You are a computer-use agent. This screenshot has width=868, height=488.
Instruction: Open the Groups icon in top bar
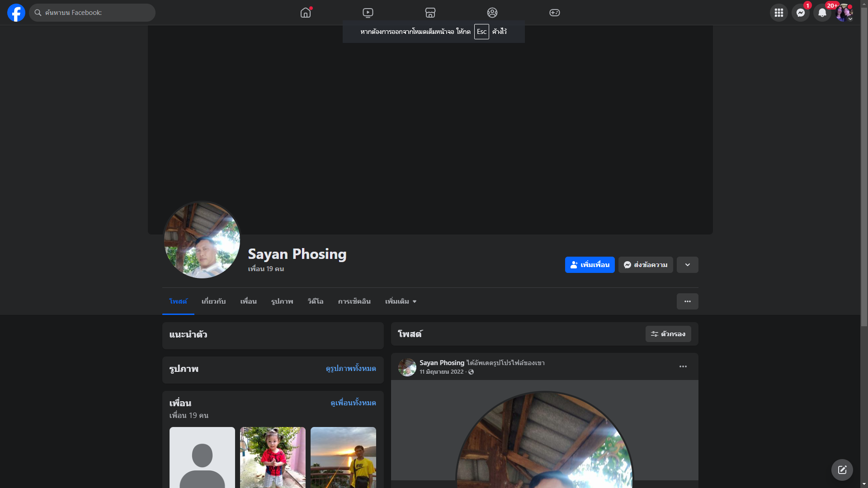coord(492,13)
